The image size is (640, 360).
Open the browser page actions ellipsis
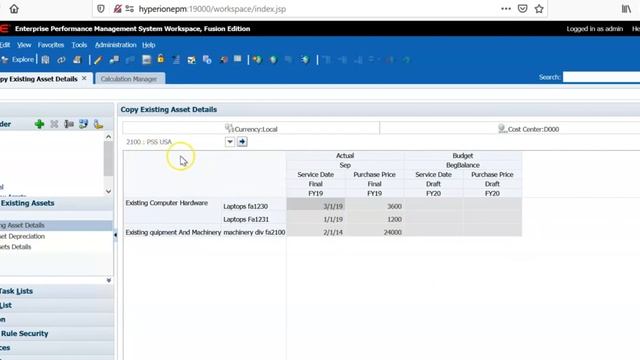pos(506,9)
